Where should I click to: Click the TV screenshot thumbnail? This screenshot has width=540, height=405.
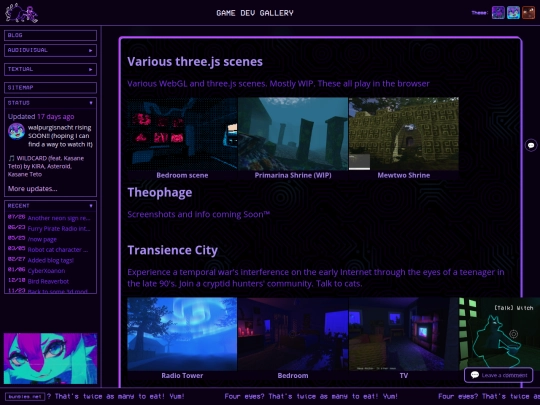pyautogui.click(x=404, y=334)
